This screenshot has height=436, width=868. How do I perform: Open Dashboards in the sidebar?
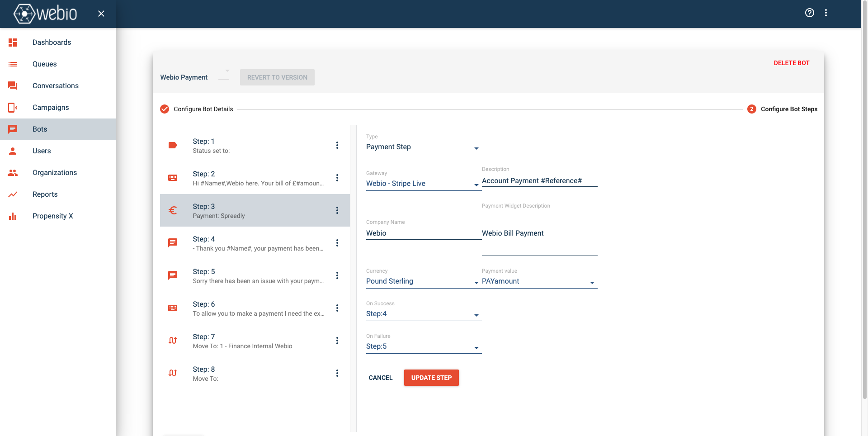[x=58, y=43]
